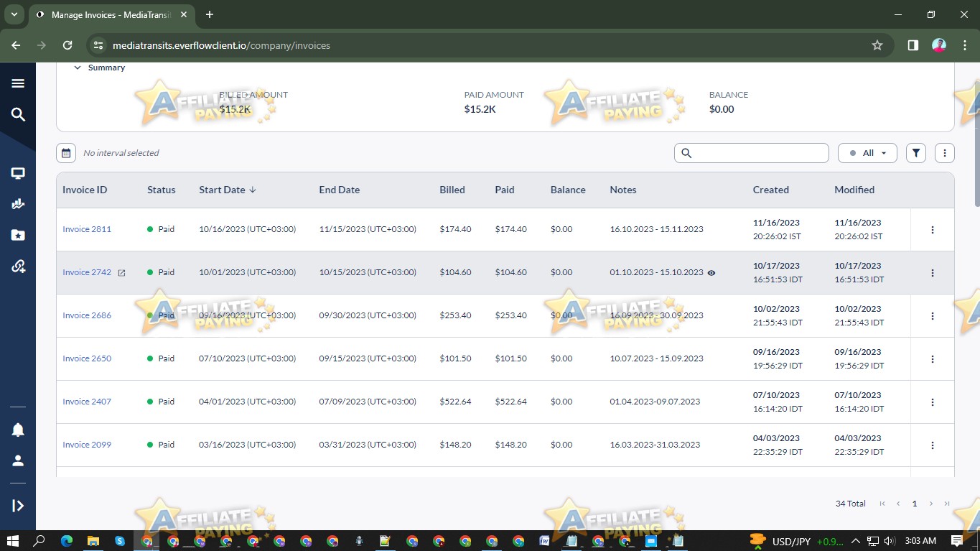Click the $522.64 billed amount of Invoice 2407
Image resolution: width=980 pixels, height=551 pixels.
tap(455, 402)
